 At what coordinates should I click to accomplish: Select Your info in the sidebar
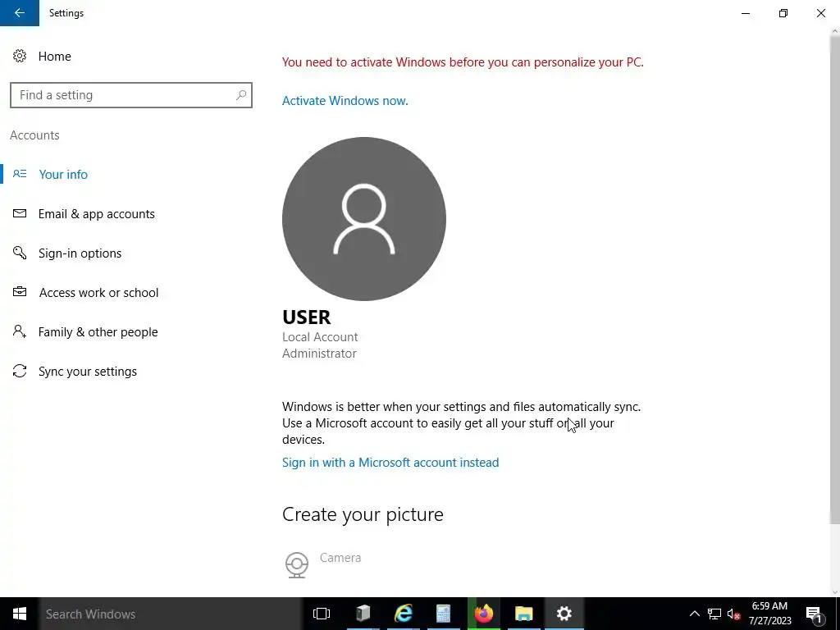pos(63,174)
